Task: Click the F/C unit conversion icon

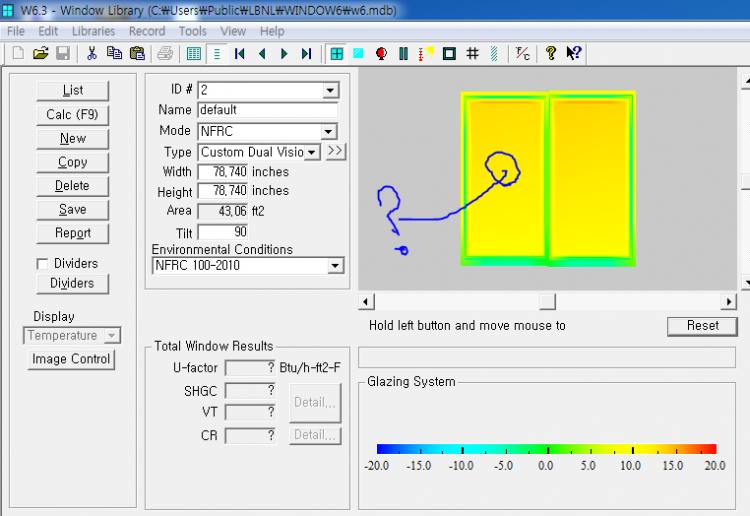Action: [x=522, y=53]
